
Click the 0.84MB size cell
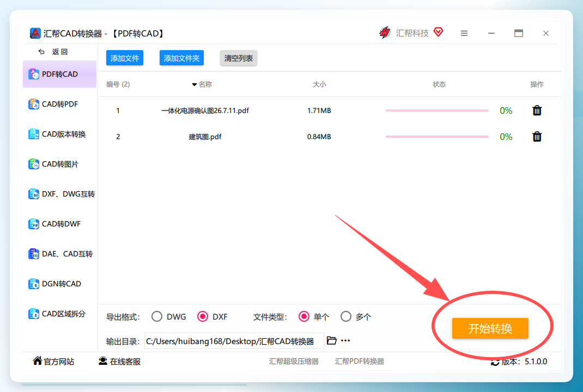click(x=319, y=137)
